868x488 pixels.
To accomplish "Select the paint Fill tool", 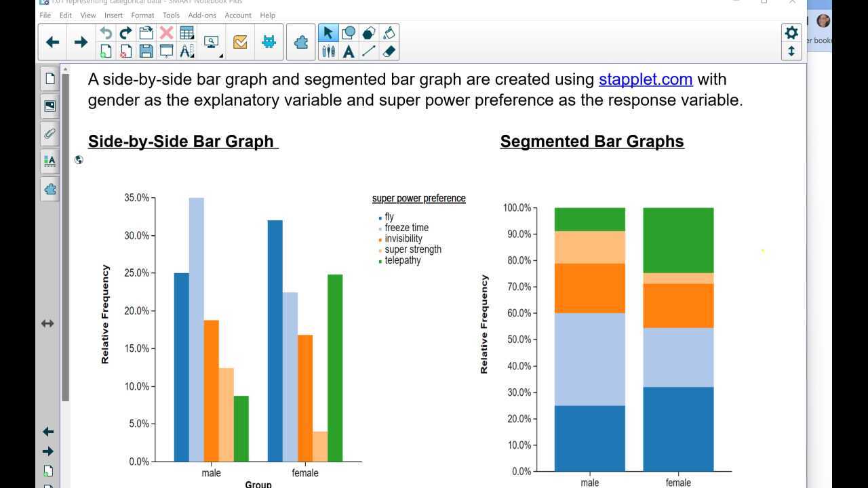I will (390, 33).
